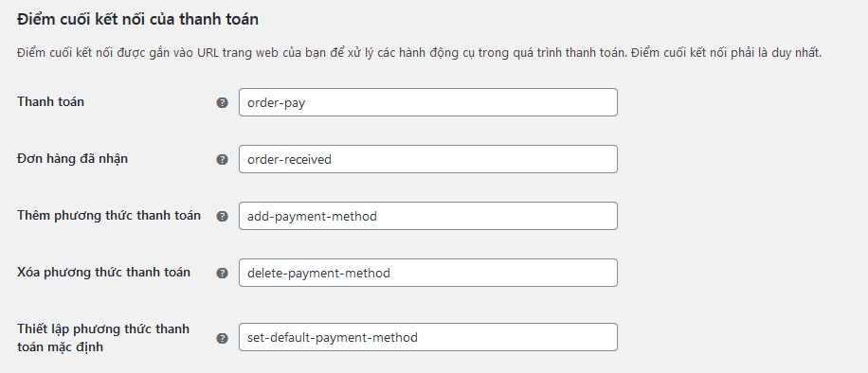The width and height of the screenshot is (868, 373).
Task: Click the help icon beside Thanh toán
Action: (x=222, y=102)
